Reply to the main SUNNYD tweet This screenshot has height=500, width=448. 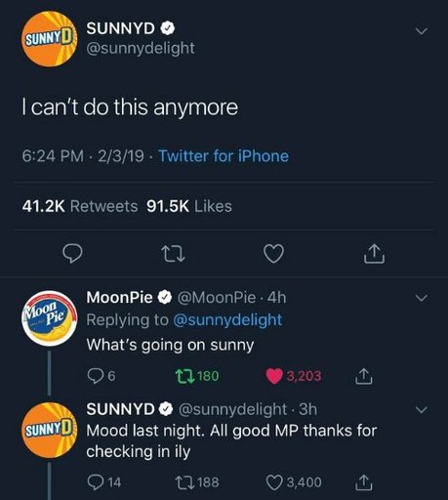tap(72, 254)
